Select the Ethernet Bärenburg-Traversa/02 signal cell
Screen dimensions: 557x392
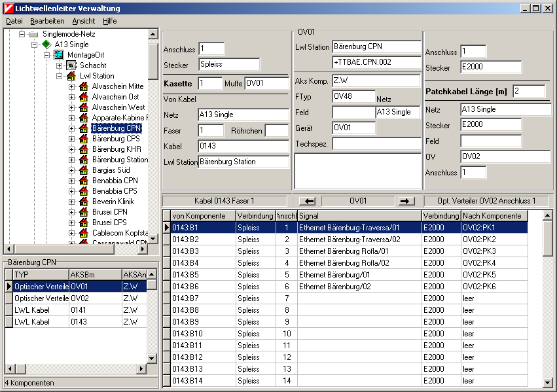(359, 240)
